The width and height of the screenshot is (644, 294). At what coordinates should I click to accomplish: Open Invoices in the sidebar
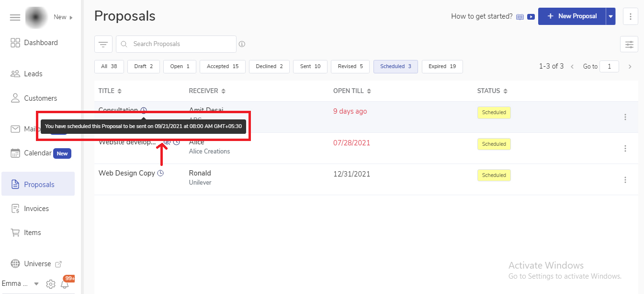pos(36,209)
